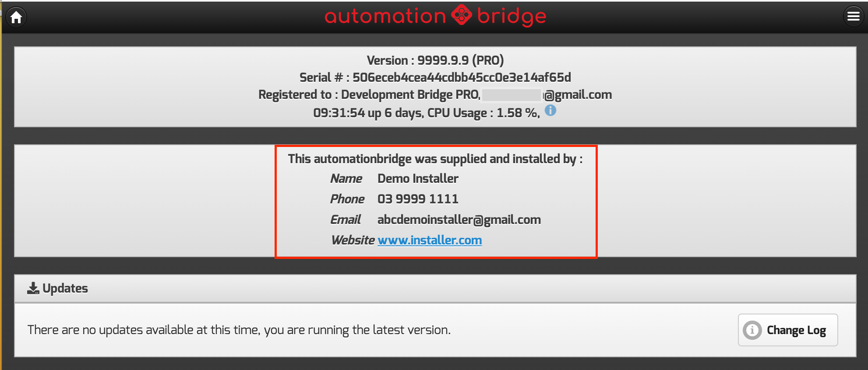Screen dimensions: 868x370
Task: Click the red automation bridge logo emblem
Action: coord(462,15)
